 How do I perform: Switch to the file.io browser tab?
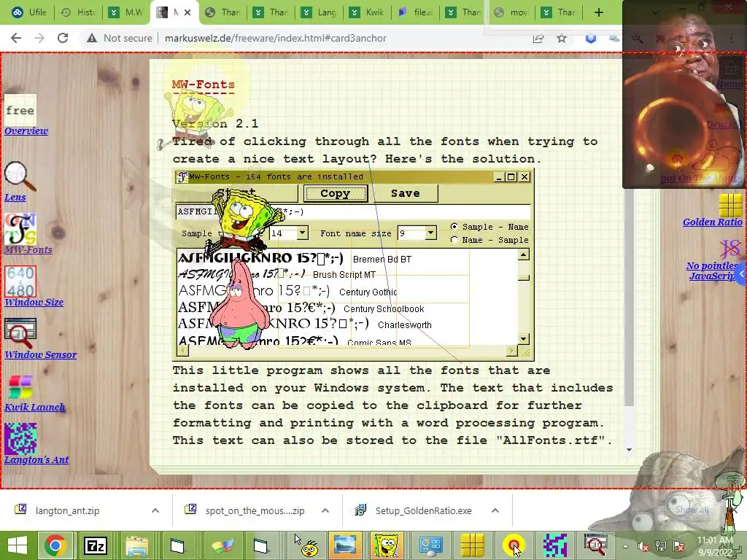(415, 12)
